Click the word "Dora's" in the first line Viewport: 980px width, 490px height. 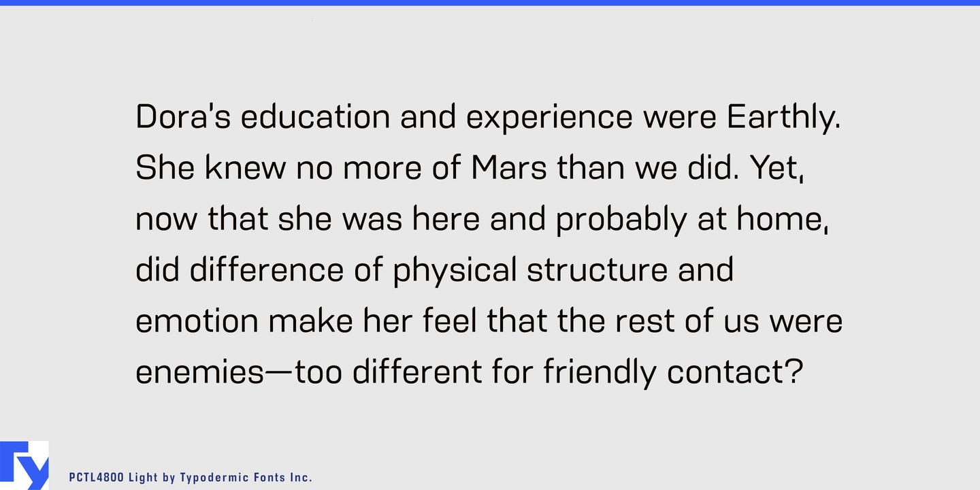coord(183,118)
